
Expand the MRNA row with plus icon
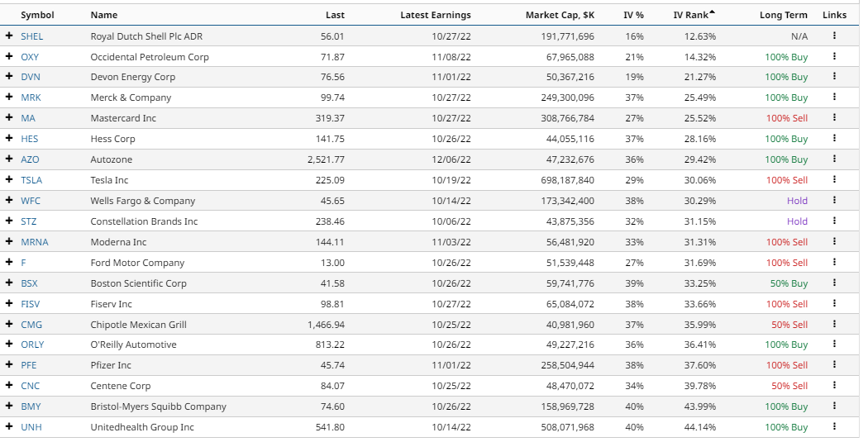click(9, 242)
